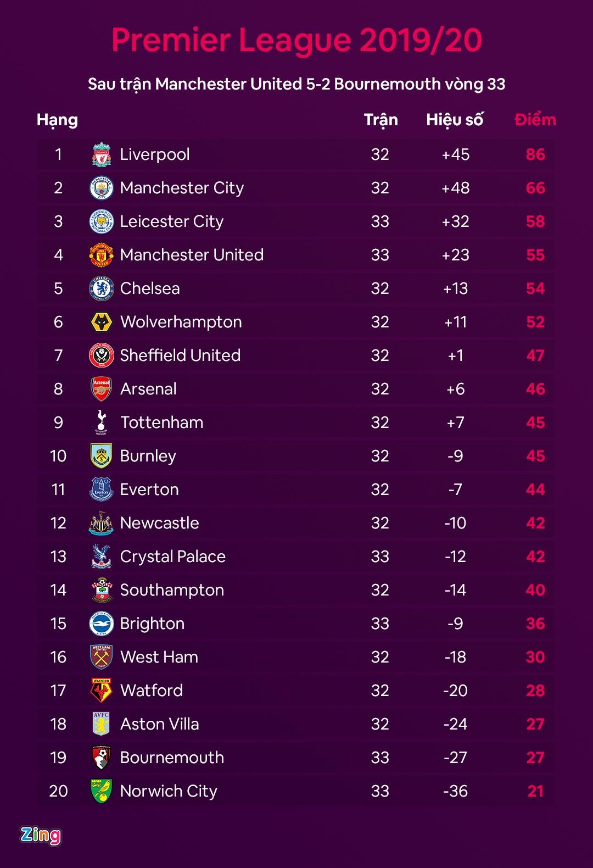This screenshot has width=593, height=868.
Task: Select the Watford club crest
Action: click(x=102, y=690)
